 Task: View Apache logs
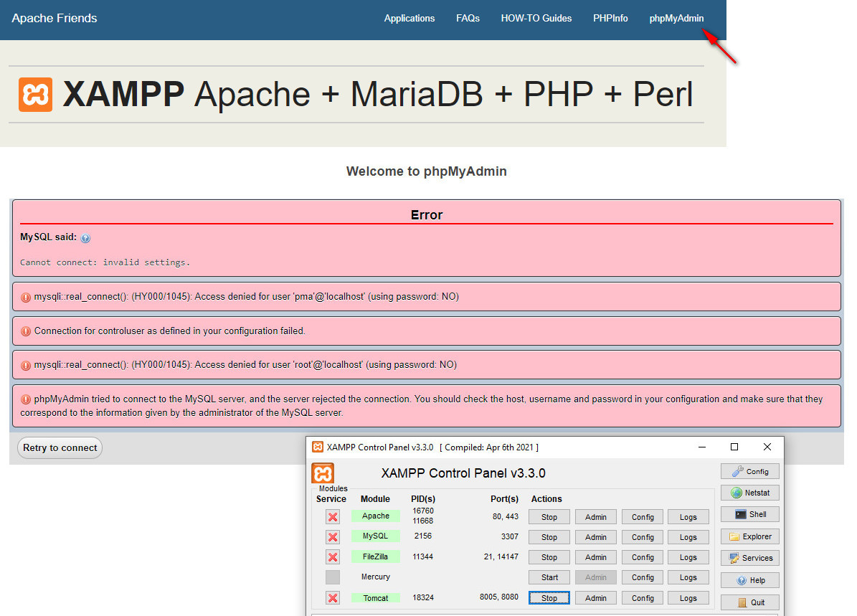click(688, 516)
